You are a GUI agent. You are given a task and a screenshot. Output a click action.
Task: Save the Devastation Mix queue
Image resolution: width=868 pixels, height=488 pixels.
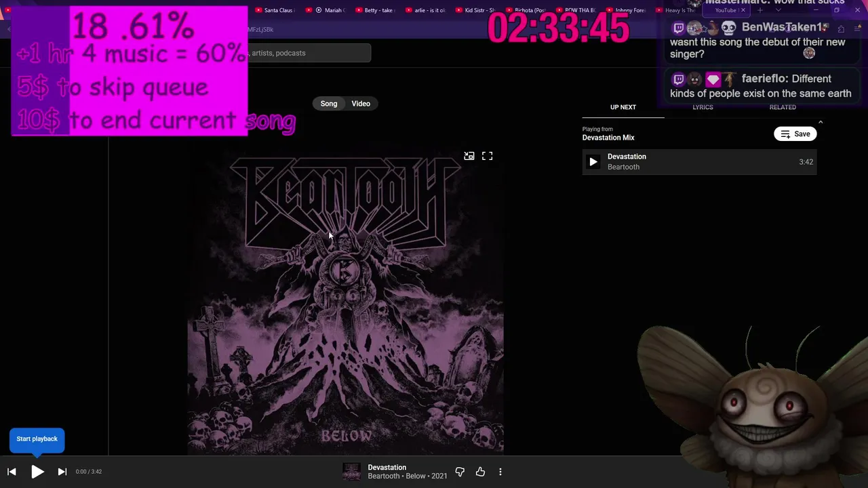[795, 134]
